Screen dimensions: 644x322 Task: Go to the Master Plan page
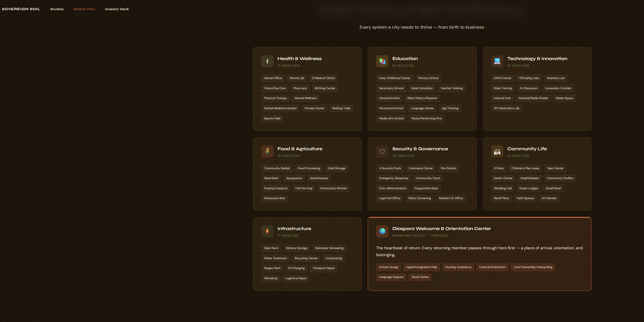(x=84, y=9)
